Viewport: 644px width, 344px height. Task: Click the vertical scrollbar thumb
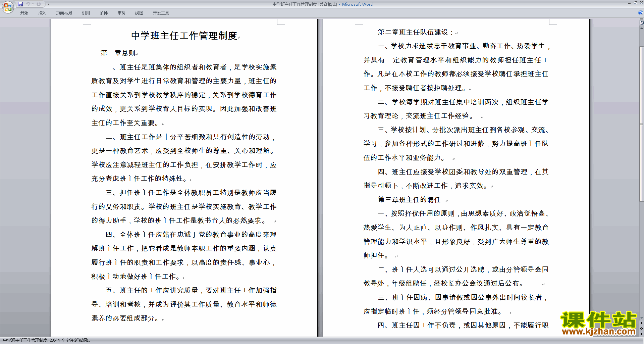tap(641, 124)
